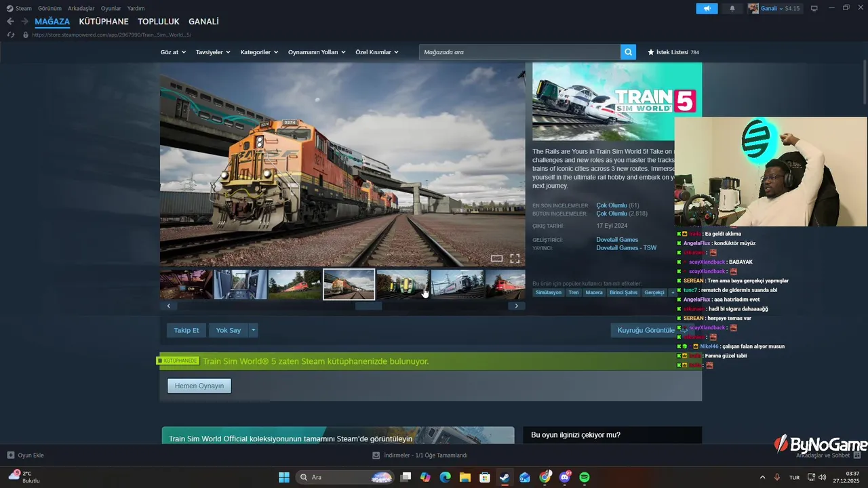Click the Birinci Şahıs tag
Screen dimensions: 868x488
pos(623,293)
